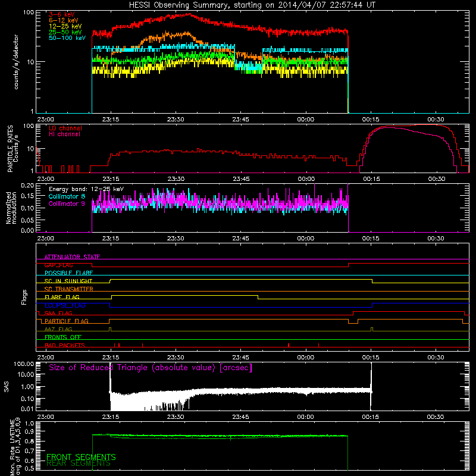Click the SC_TRANSMITTER flag label
The height and width of the screenshot is (476, 476).
[69, 289]
